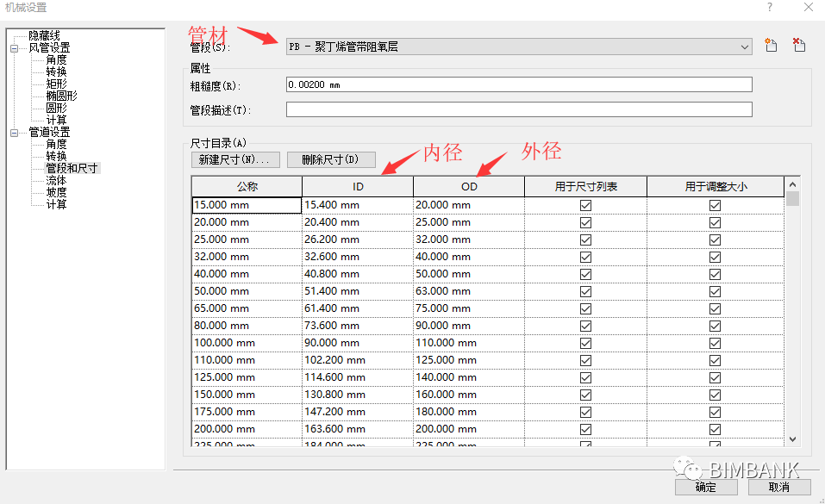Click the 删除尺寸(D) button
The height and width of the screenshot is (504, 825).
point(331,159)
